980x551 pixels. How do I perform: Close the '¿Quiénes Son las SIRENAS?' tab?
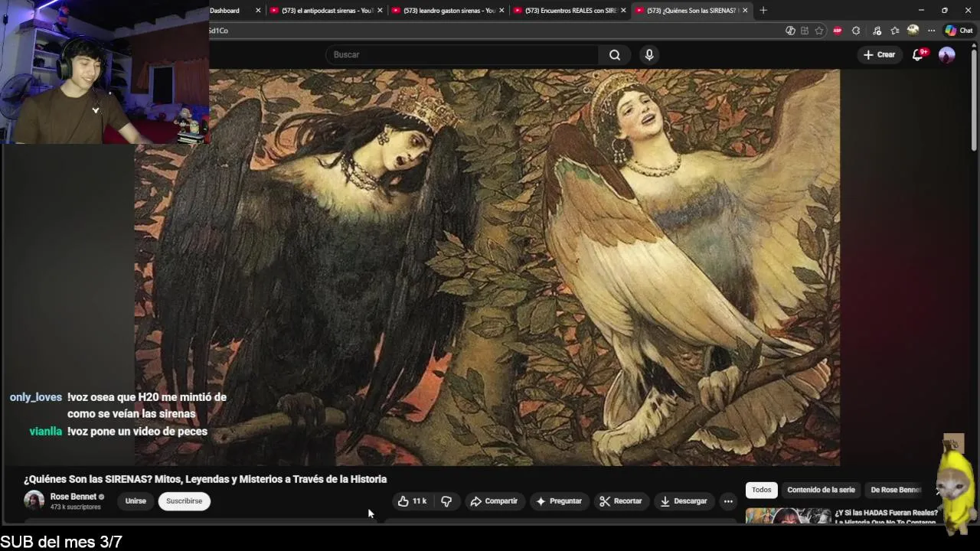(745, 11)
